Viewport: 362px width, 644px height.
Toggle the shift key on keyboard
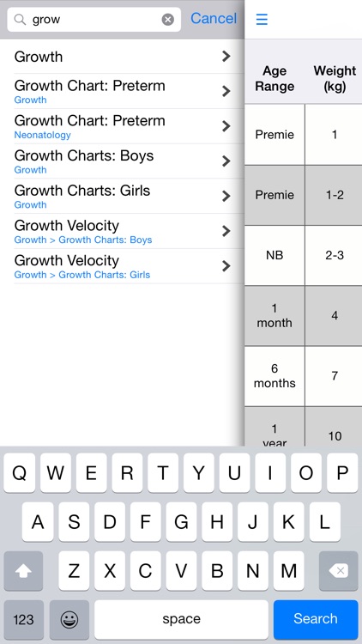click(x=23, y=570)
